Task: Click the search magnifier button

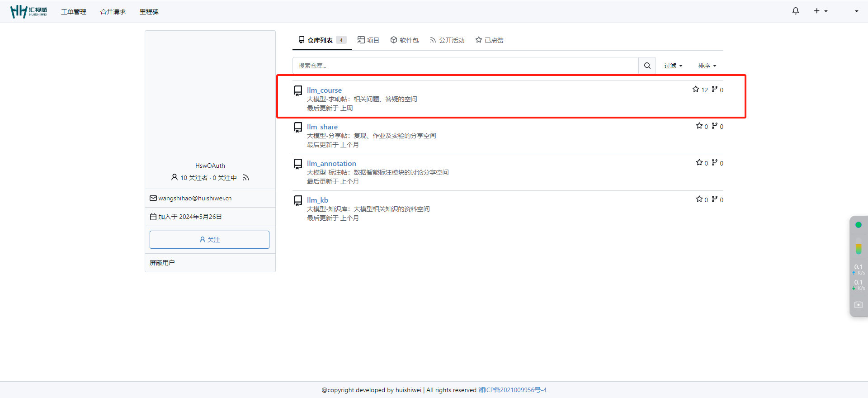Action: [647, 66]
